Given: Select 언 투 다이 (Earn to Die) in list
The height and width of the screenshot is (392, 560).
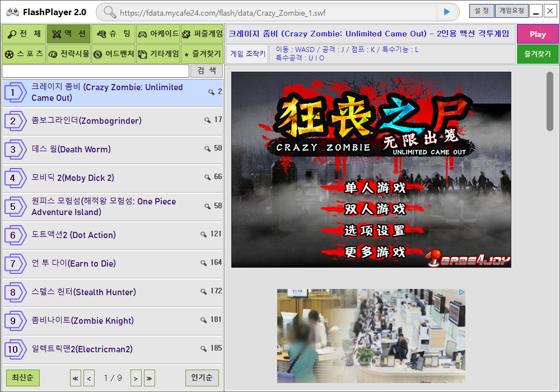Looking at the screenshot, I should pos(113,264).
